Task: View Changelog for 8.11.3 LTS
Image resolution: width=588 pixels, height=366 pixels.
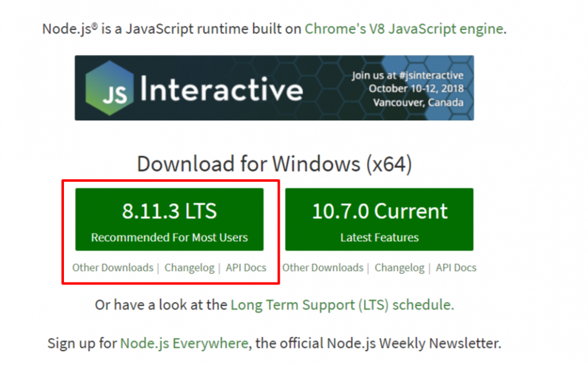Action: click(189, 268)
